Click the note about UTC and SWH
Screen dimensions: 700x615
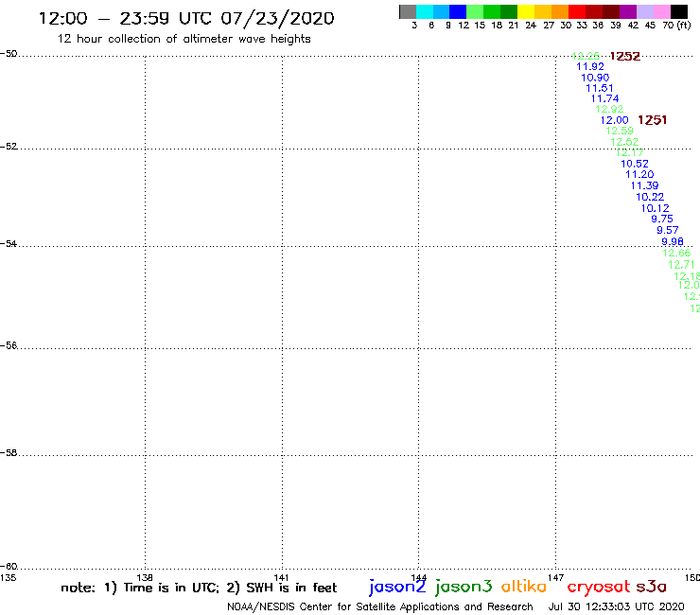click(199, 588)
